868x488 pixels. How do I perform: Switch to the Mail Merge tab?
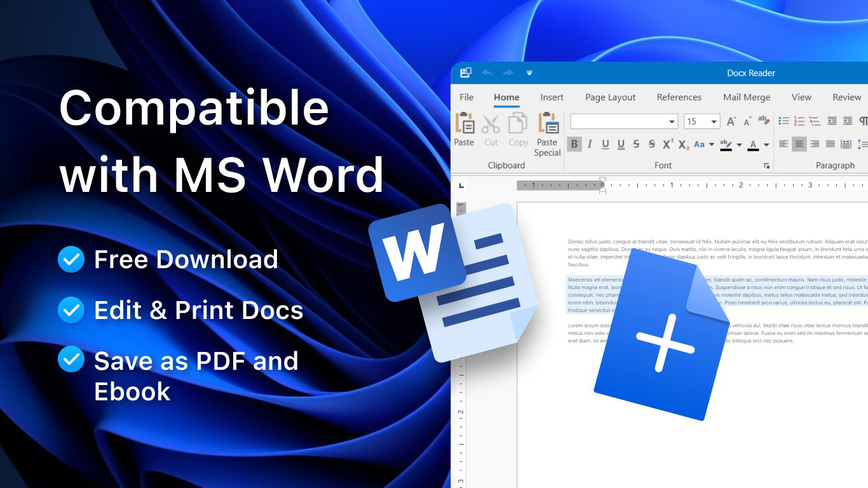747,97
